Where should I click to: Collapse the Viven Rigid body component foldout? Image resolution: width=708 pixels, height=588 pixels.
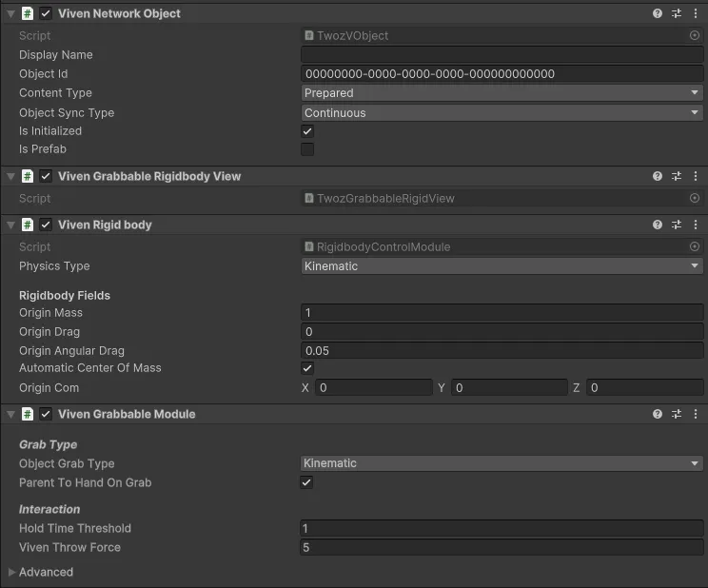10,225
